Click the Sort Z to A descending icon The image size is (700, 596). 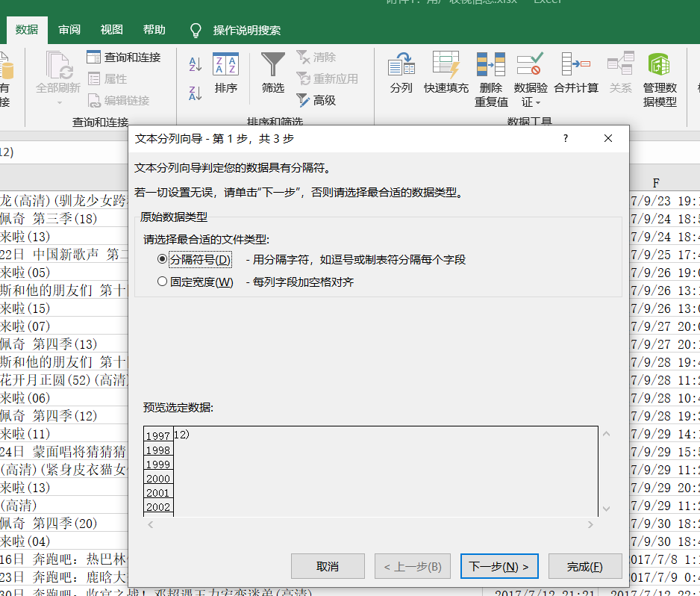click(x=195, y=93)
